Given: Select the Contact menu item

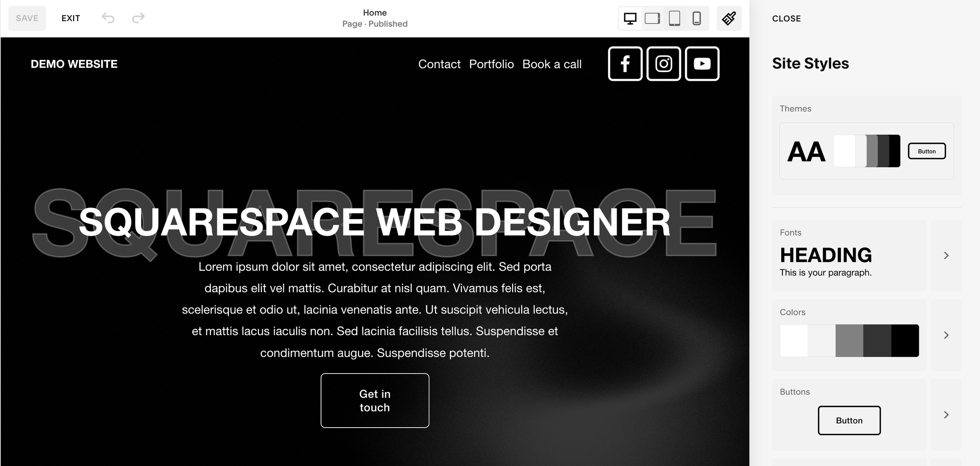Looking at the screenshot, I should [439, 64].
